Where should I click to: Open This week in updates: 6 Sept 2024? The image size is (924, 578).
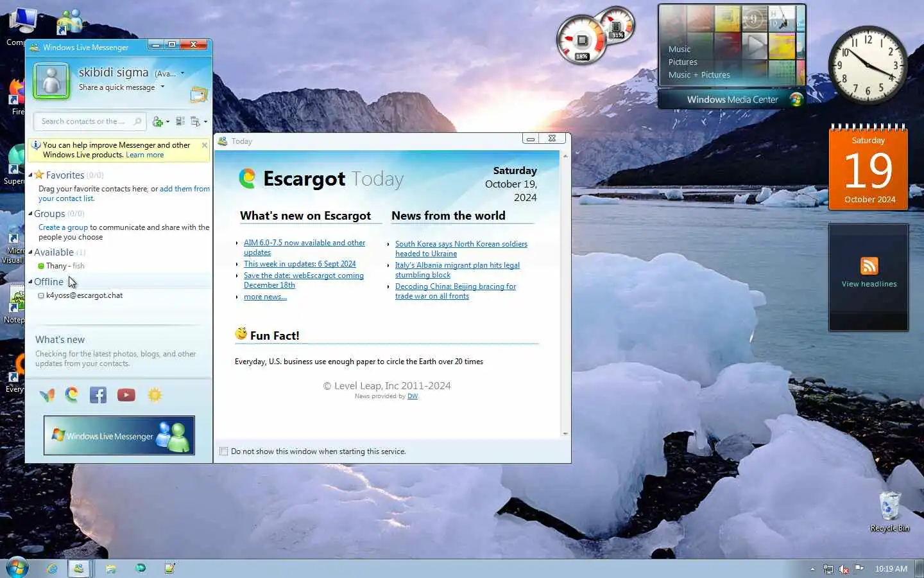(300, 264)
